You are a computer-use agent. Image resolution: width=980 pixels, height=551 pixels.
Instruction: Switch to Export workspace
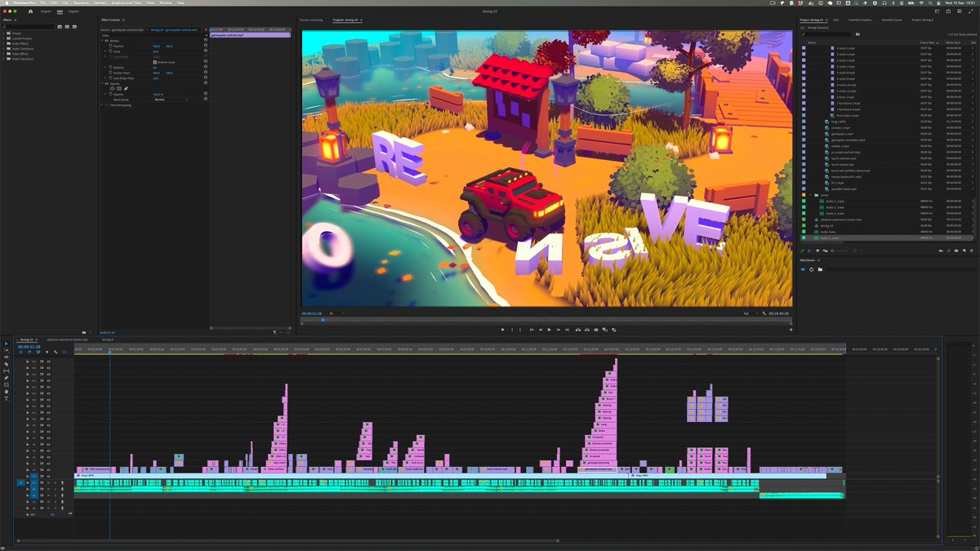click(73, 11)
